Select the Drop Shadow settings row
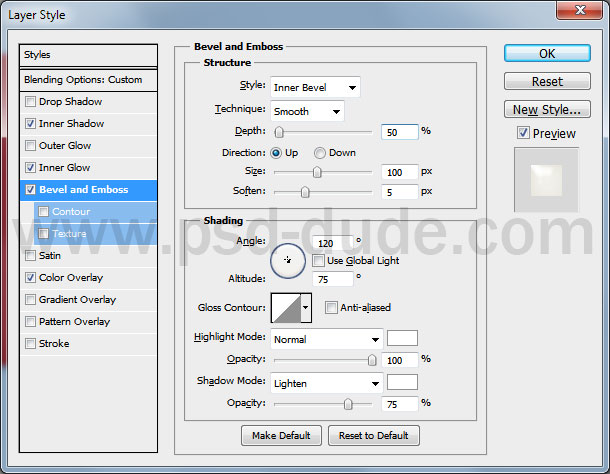 (88, 102)
